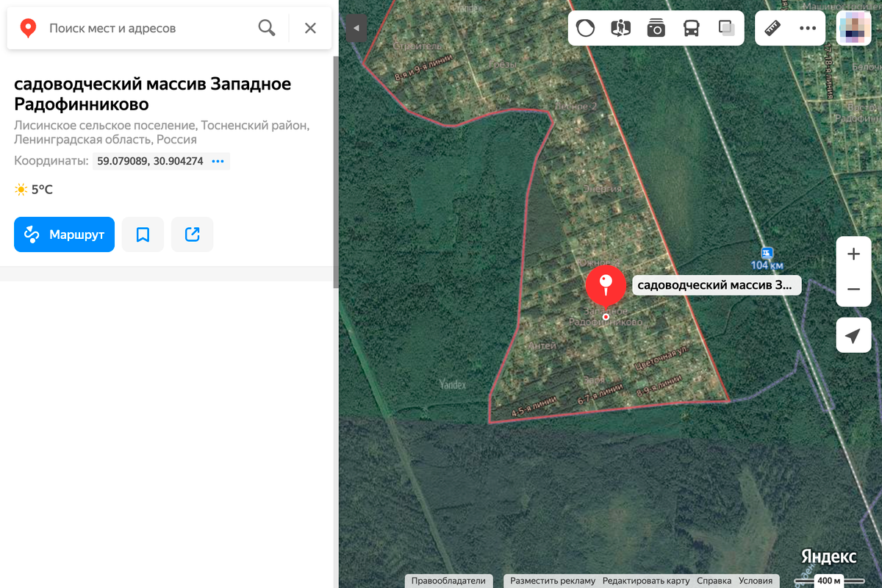Click the place title 'садоводческий массив Западное Радофинниково'

click(153, 94)
